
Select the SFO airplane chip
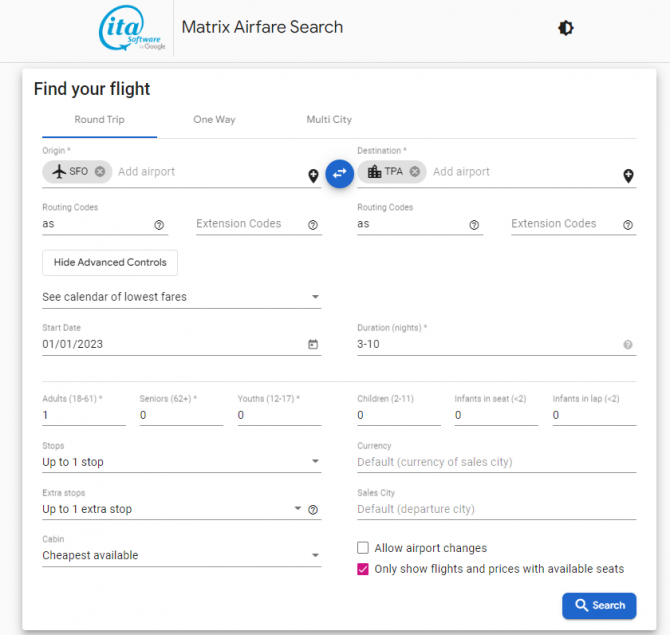coord(77,171)
